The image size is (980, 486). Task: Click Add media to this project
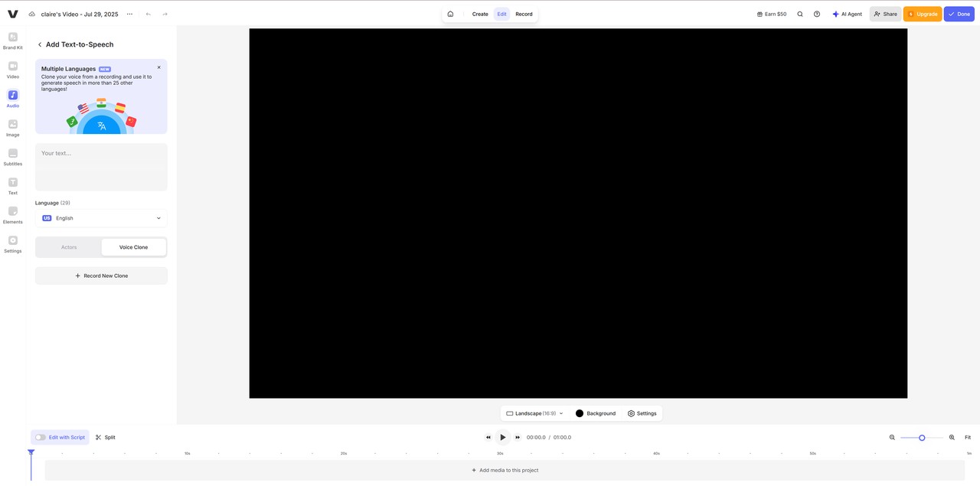505,470
